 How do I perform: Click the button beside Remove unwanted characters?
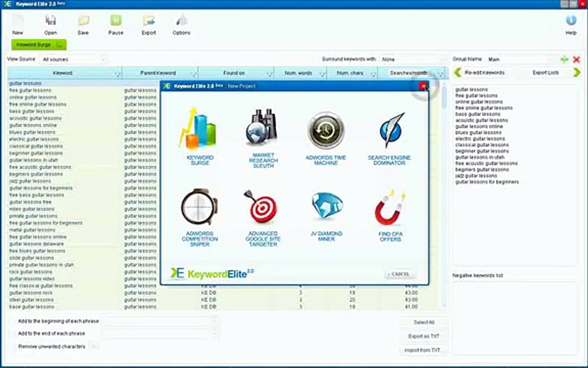click(94, 346)
